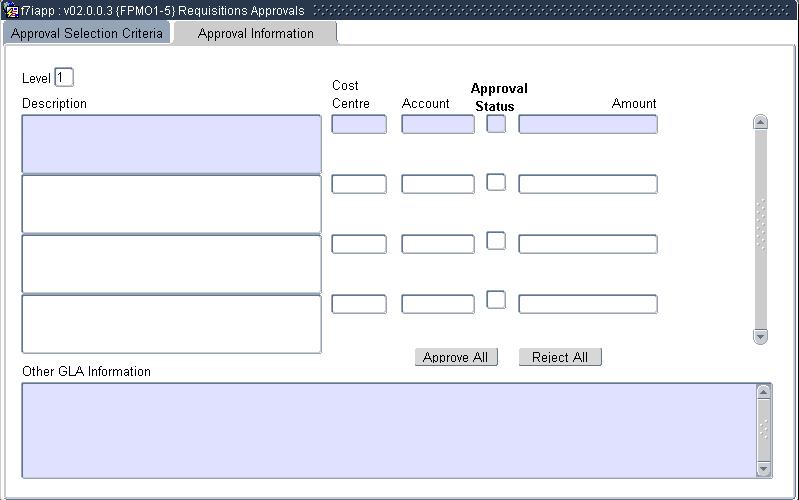The height and width of the screenshot is (500, 799).
Task: Toggle second row Approval Status checkbox
Action: (x=496, y=182)
